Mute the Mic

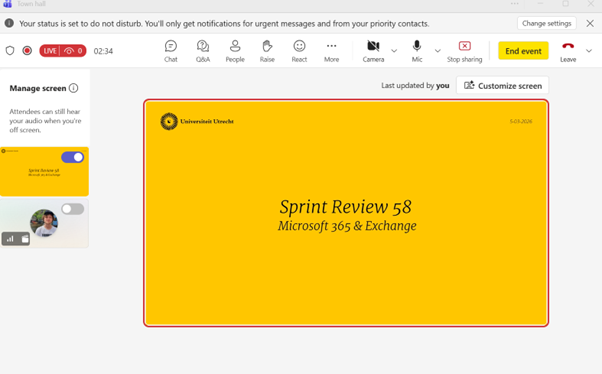click(x=417, y=51)
